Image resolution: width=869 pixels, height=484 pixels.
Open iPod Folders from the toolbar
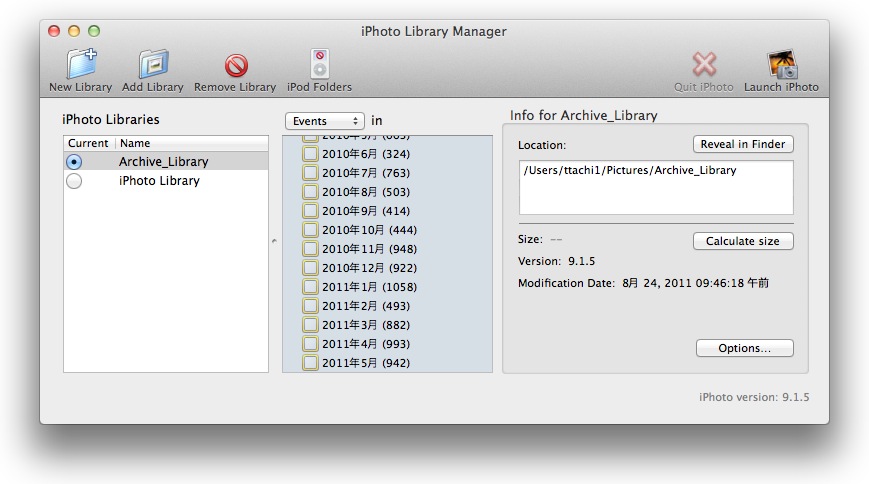[x=319, y=66]
